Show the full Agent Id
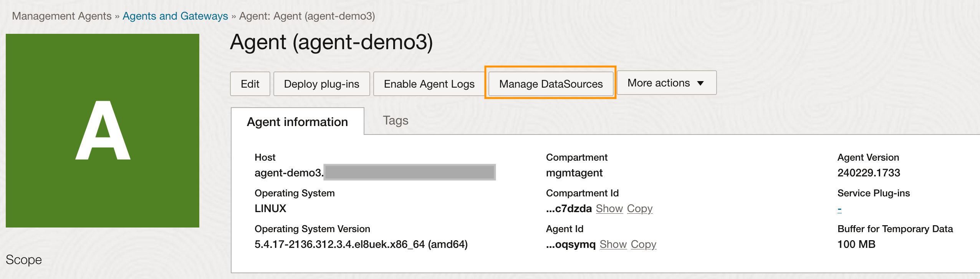 (613, 244)
